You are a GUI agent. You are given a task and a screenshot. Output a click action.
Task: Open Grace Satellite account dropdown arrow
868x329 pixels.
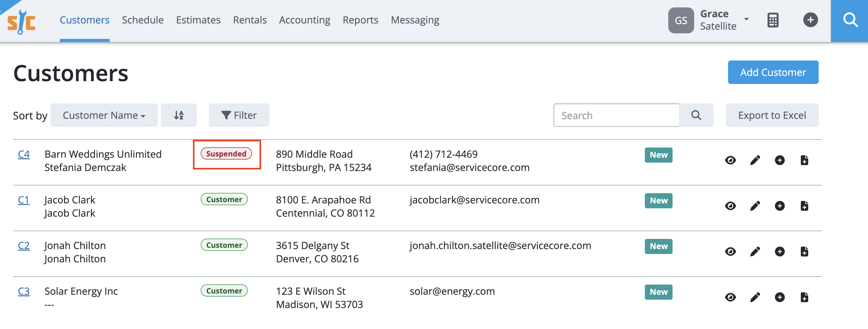pos(746,19)
